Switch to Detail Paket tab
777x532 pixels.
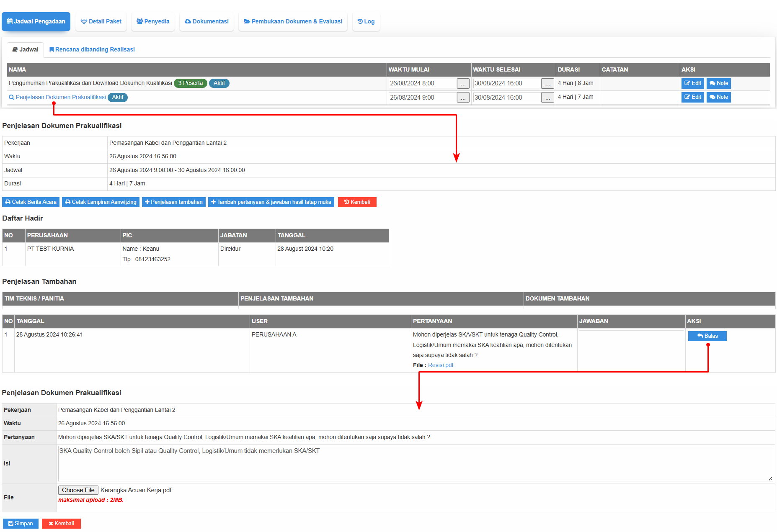point(101,21)
